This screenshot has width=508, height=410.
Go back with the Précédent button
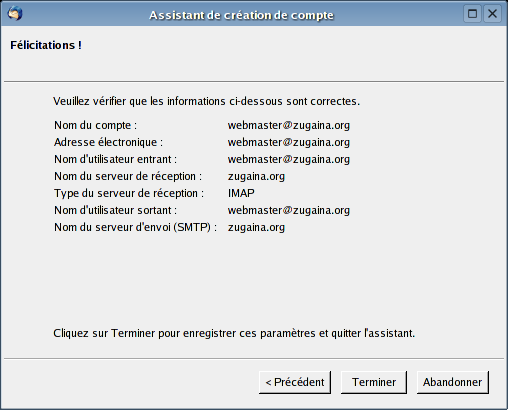coord(295,382)
